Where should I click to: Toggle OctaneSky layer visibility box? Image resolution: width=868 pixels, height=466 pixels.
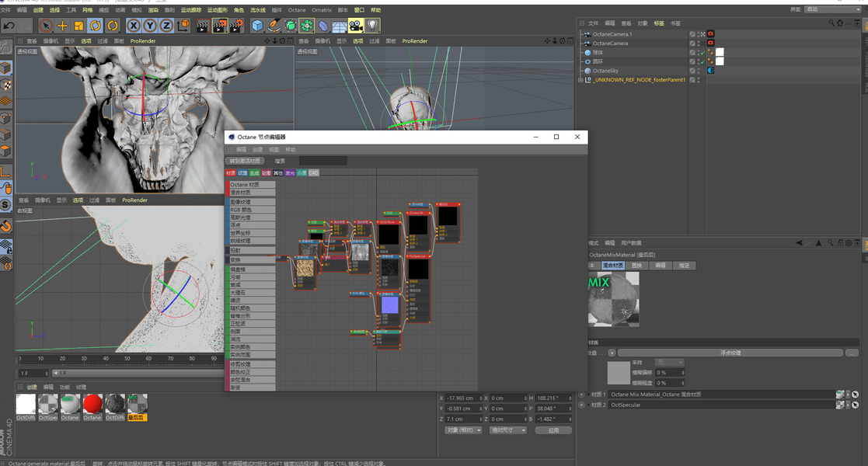[692, 71]
